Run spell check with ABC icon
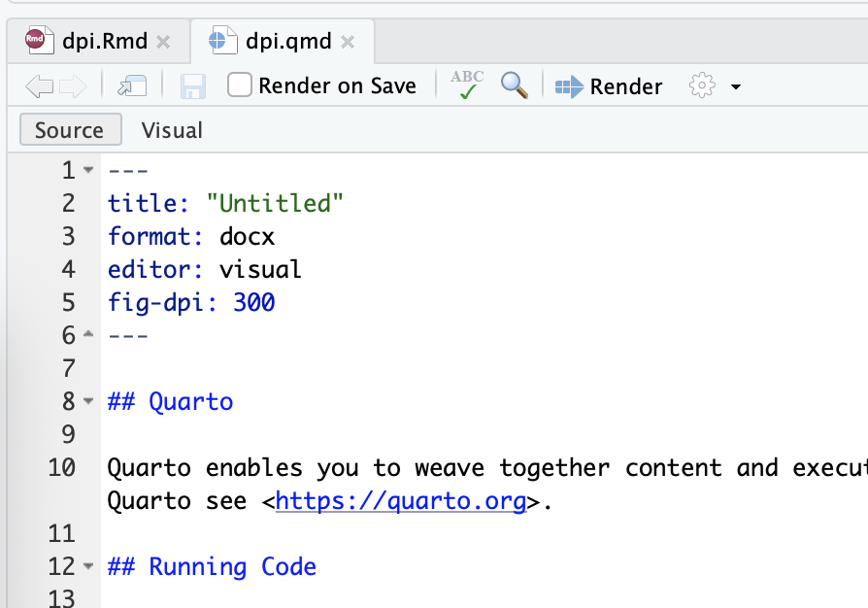The height and width of the screenshot is (608, 868). pyautogui.click(x=467, y=85)
